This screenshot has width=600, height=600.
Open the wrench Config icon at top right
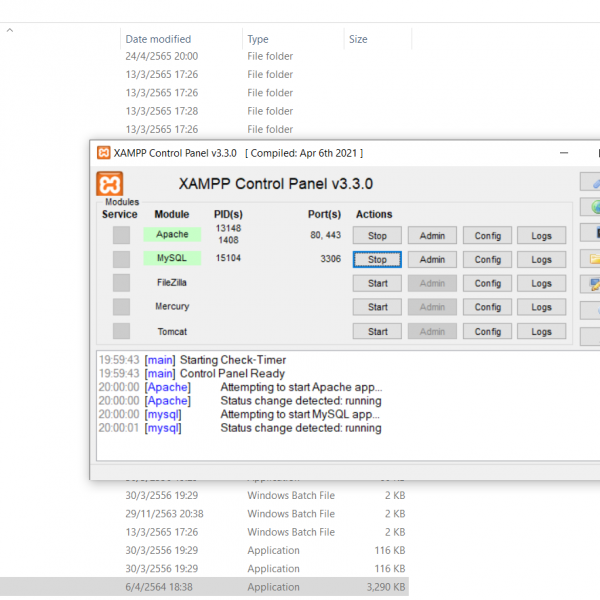pyautogui.click(x=593, y=183)
